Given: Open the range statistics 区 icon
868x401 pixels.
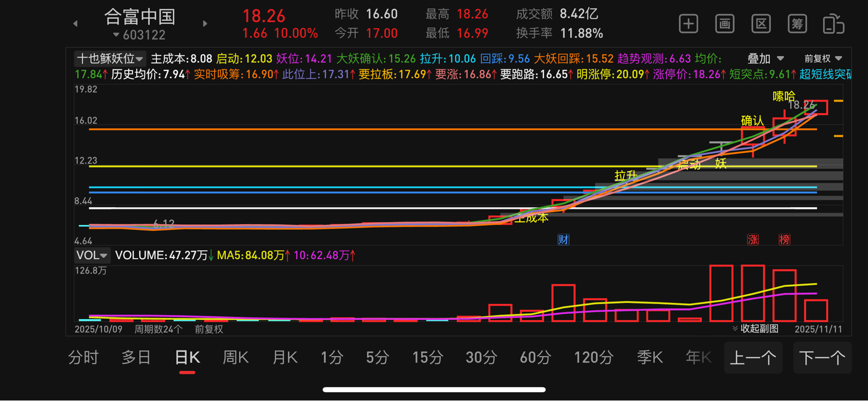Looking at the screenshot, I should (761, 24).
